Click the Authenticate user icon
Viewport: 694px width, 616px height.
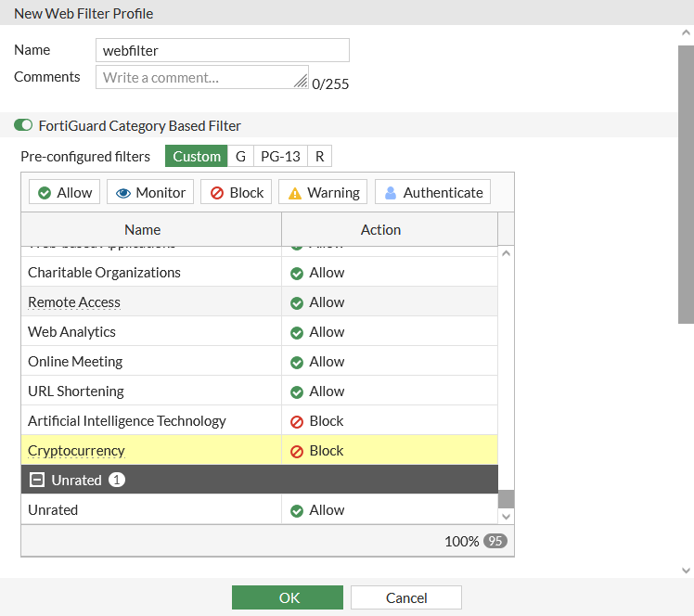(391, 193)
